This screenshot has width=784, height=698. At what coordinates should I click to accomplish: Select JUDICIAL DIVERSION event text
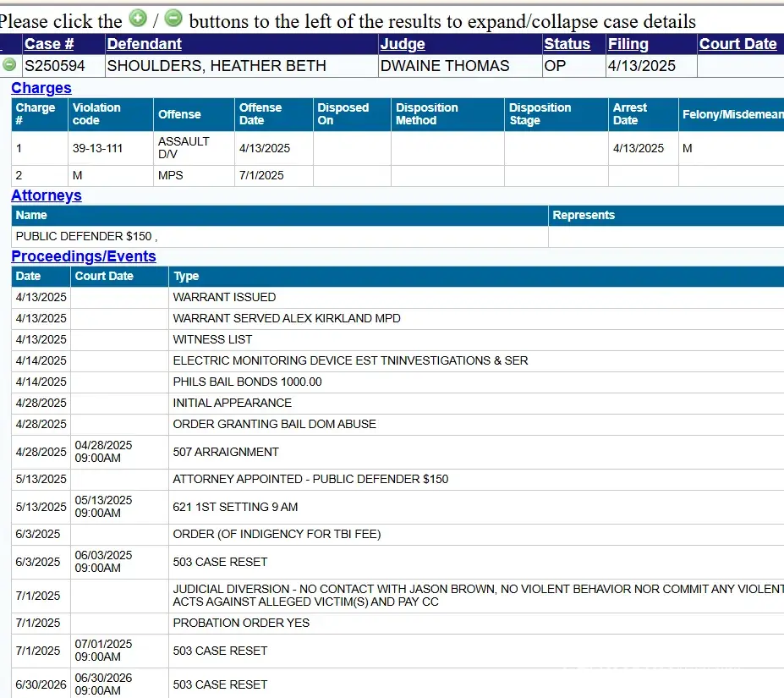pos(478,596)
